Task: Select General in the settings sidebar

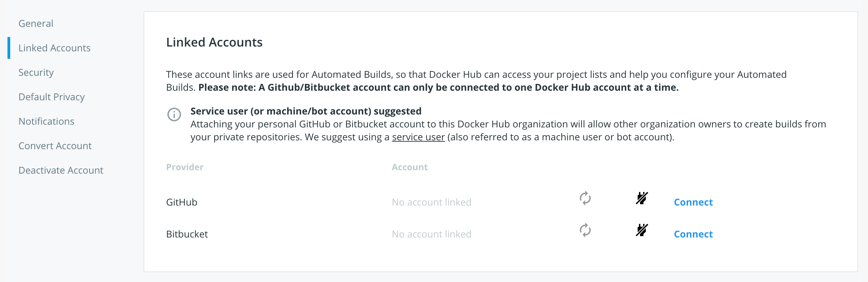Action: coord(36,23)
